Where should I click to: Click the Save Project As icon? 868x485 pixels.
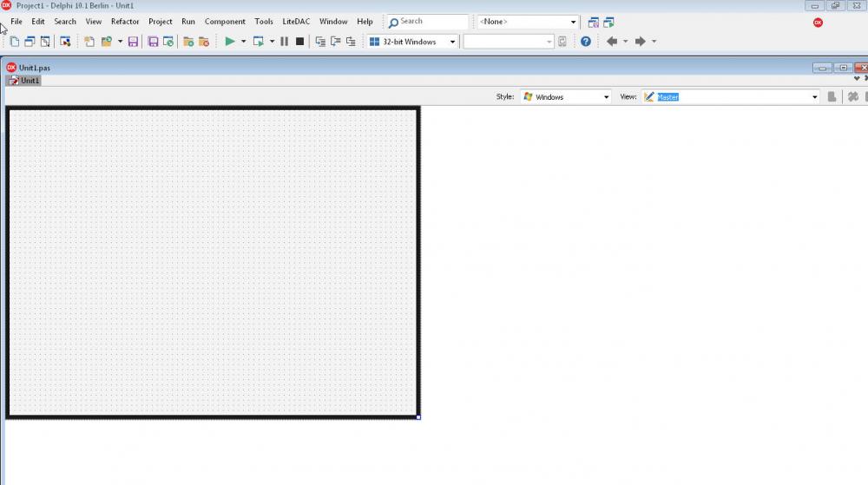168,42
